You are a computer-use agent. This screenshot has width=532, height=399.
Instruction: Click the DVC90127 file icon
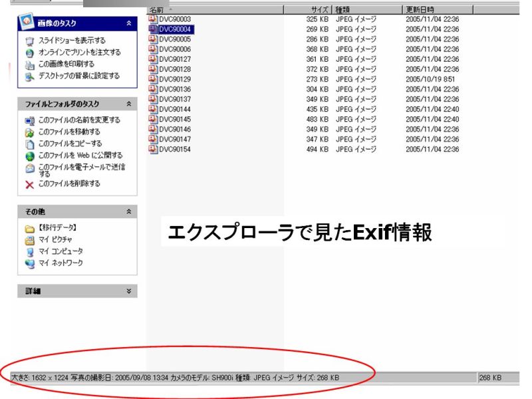(x=153, y=59)
